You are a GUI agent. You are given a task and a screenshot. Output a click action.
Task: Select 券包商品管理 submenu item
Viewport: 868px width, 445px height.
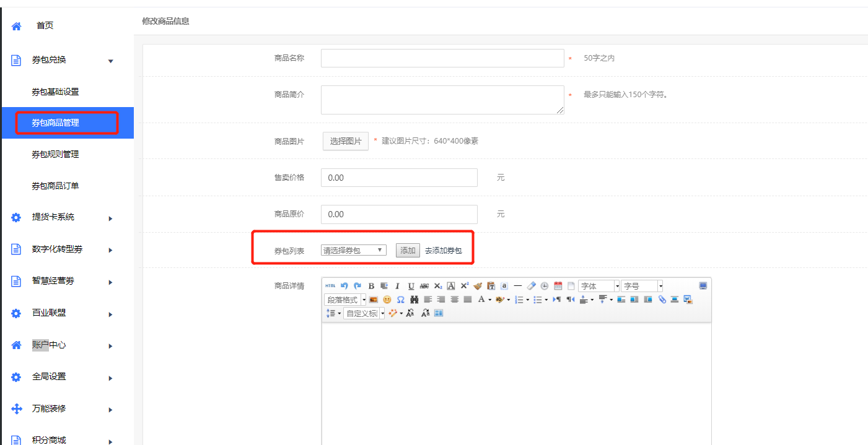(x=67, y=123)
